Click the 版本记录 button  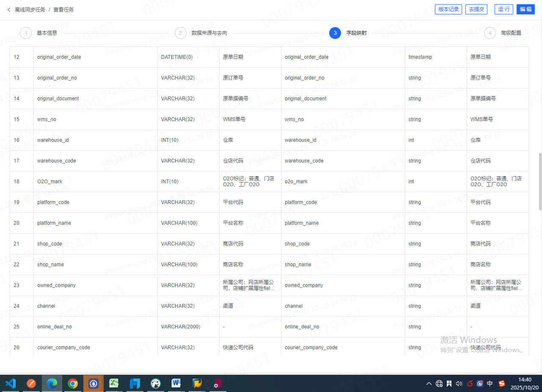point(448,9)
